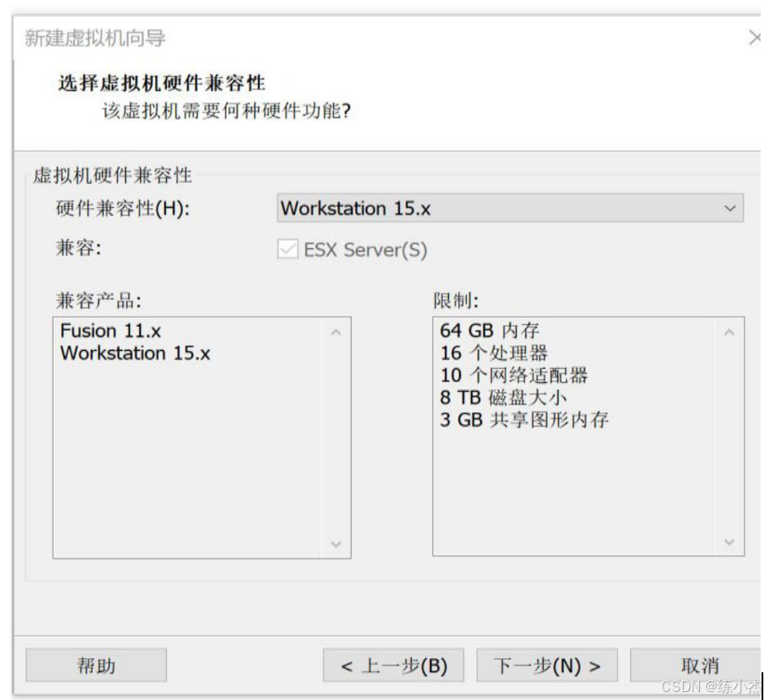The height and width of the screenshot is (700, 766).
Task: Click the 该虚拟机需要何种硬件功能? subtitle
Action: tap(226, 111)
